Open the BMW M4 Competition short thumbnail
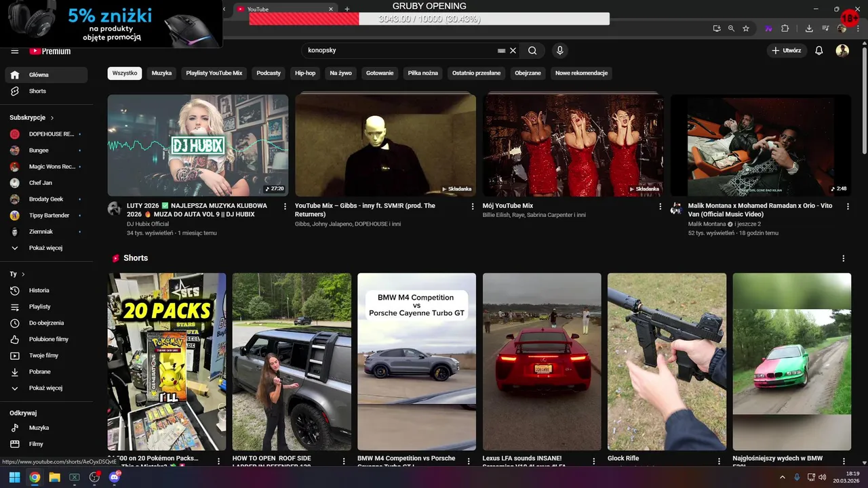868x488 pixels. tap(416, 362)
